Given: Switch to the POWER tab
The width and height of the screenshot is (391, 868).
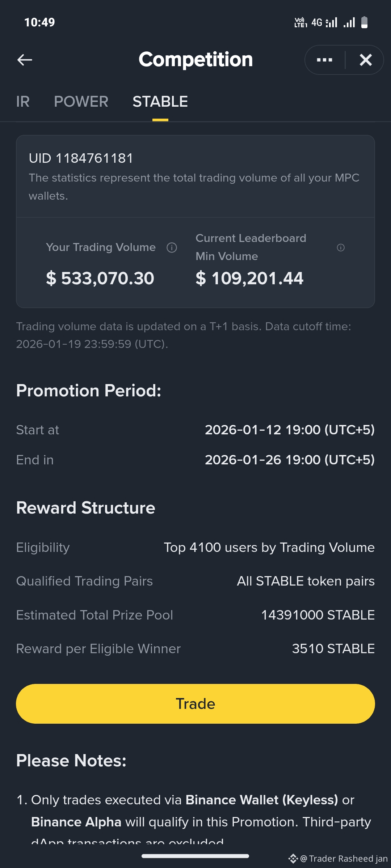Looking at the screenshot, I should pyautogui.click(x=81, y=102).
